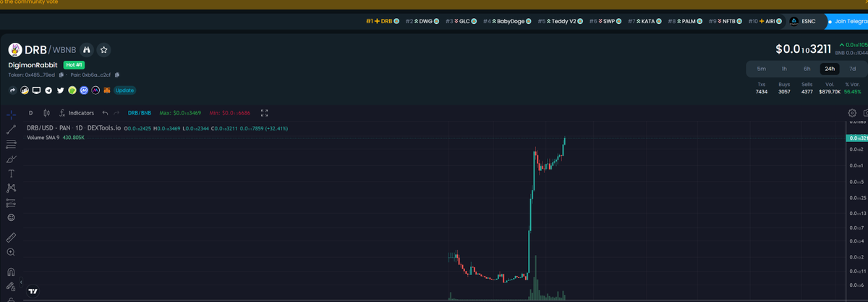The image size is (868, 302).
Task: Add DRB pair to favorites with star icon
Action: click(x=104, y=50)
